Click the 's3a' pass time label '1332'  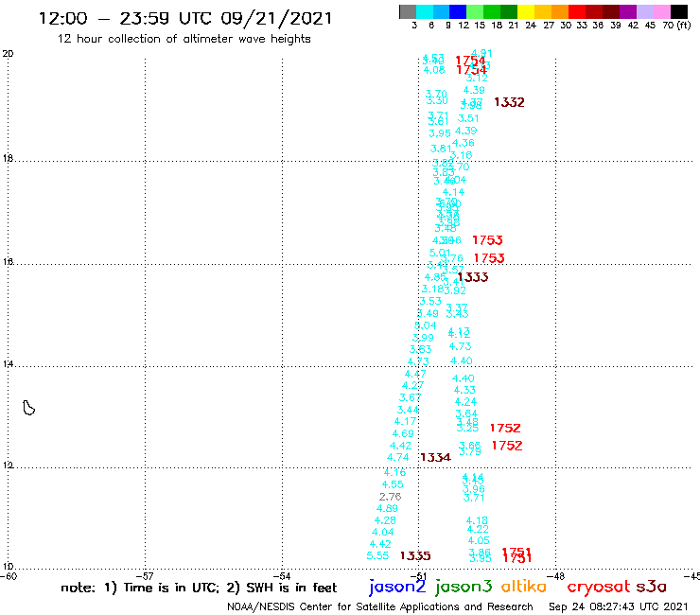point(509,102)
